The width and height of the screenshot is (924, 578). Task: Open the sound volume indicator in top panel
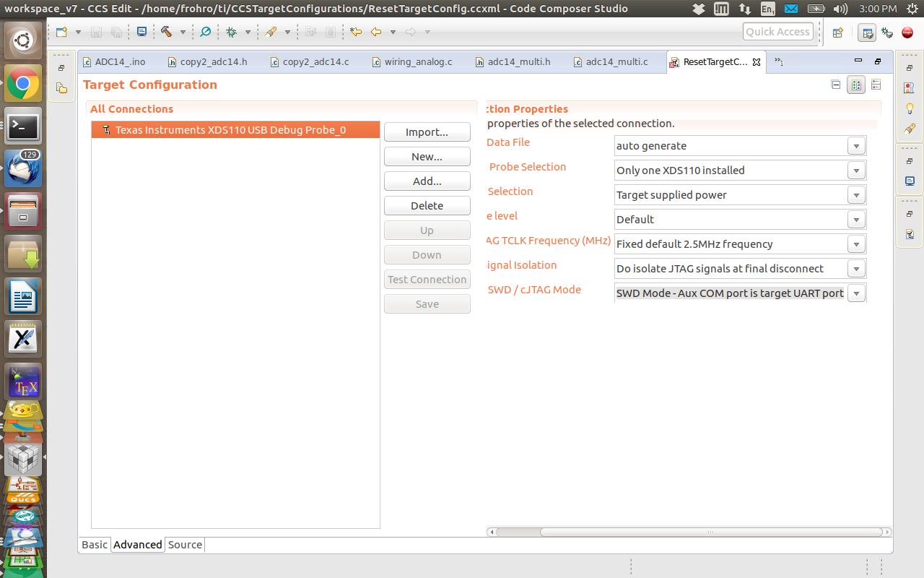coord(840,9)
